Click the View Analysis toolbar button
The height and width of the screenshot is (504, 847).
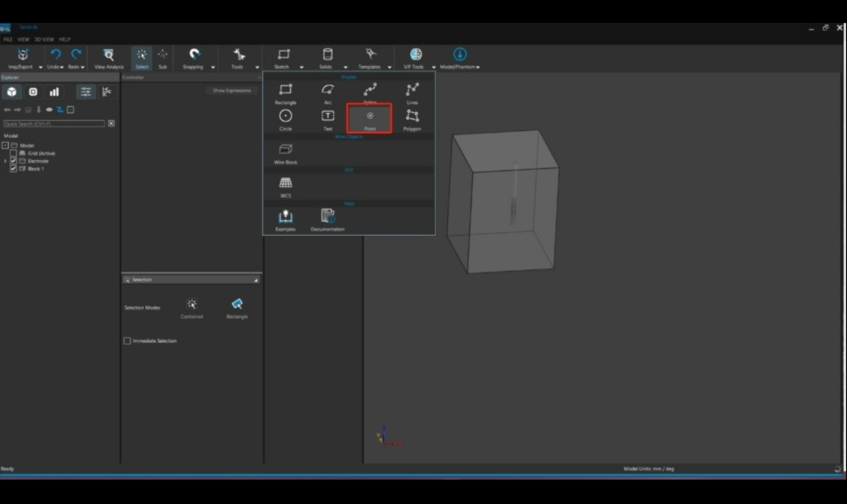point(109,58)
